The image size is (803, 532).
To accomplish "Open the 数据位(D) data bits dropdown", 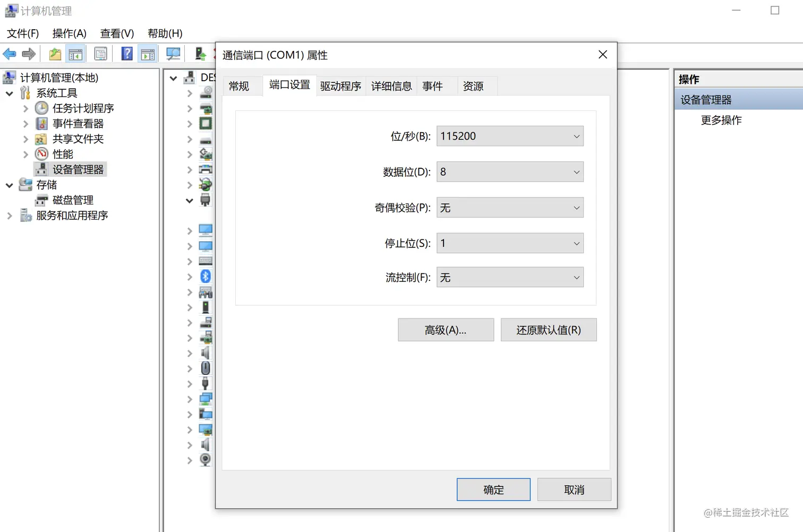I will [x=510, y=171].
